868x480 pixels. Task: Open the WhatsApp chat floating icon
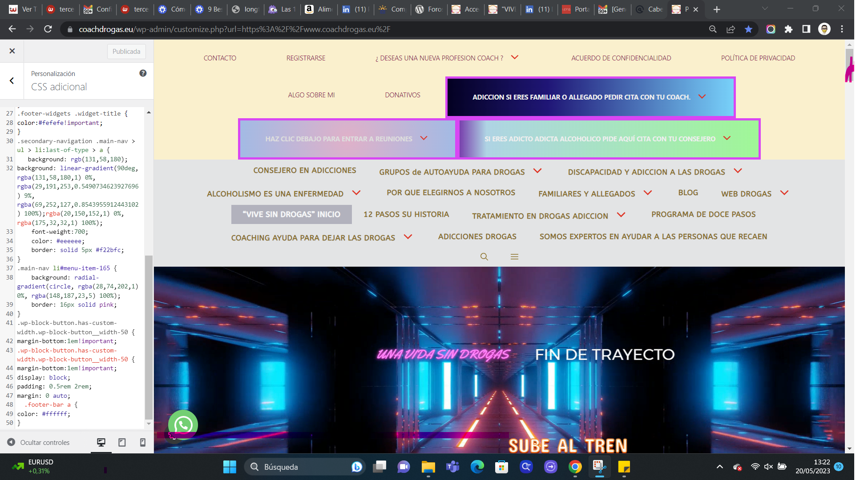tap(183, 425)
